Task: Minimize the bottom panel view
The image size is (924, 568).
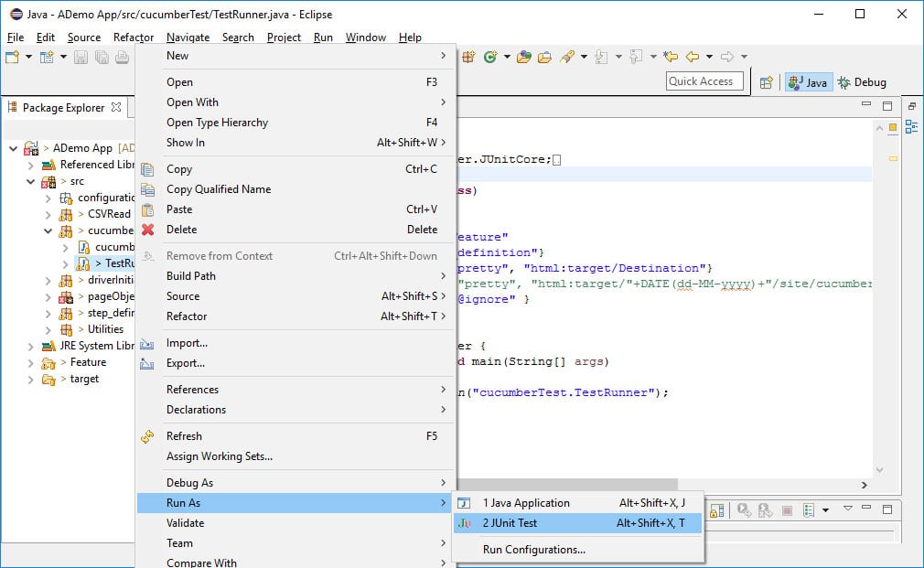Action: tap(866, 508)
